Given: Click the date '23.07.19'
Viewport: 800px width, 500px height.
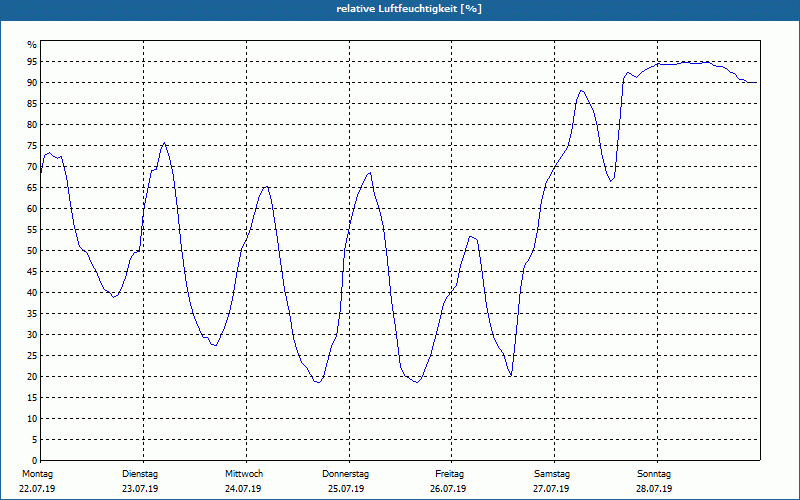Looking at the screenshot, I should (140, 489).
